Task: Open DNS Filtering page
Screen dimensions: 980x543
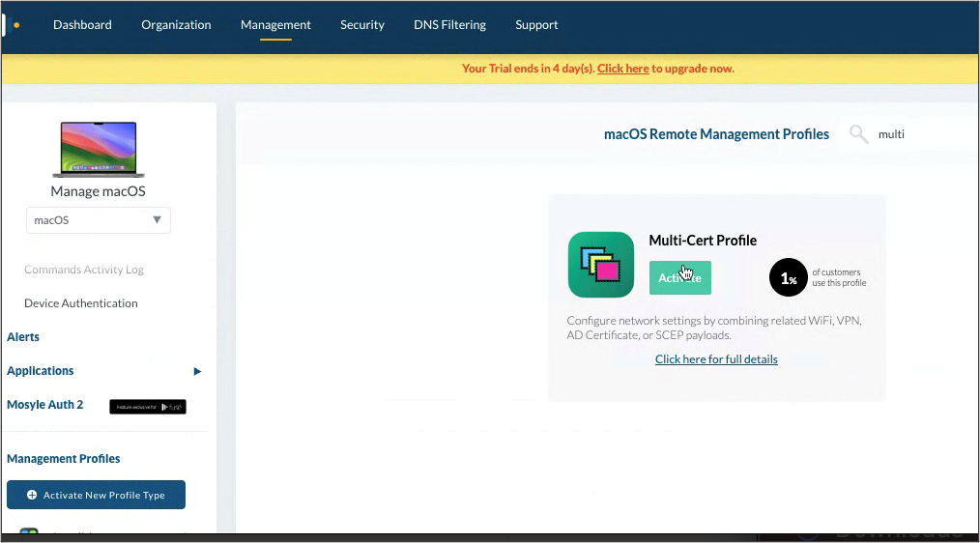Action: pyautogui.click(x=450, y=25)
